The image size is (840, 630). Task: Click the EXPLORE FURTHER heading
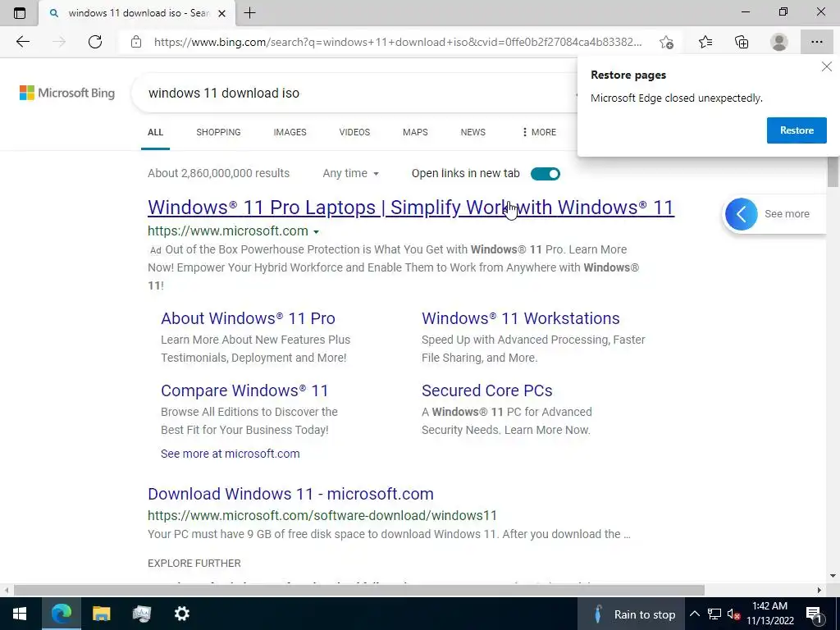pos(194,564)
